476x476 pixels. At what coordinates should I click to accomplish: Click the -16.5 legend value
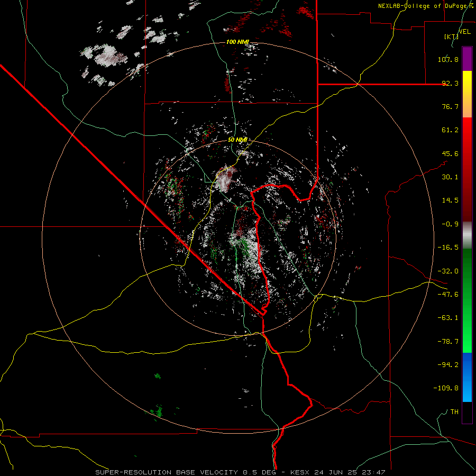coord(448,248)
